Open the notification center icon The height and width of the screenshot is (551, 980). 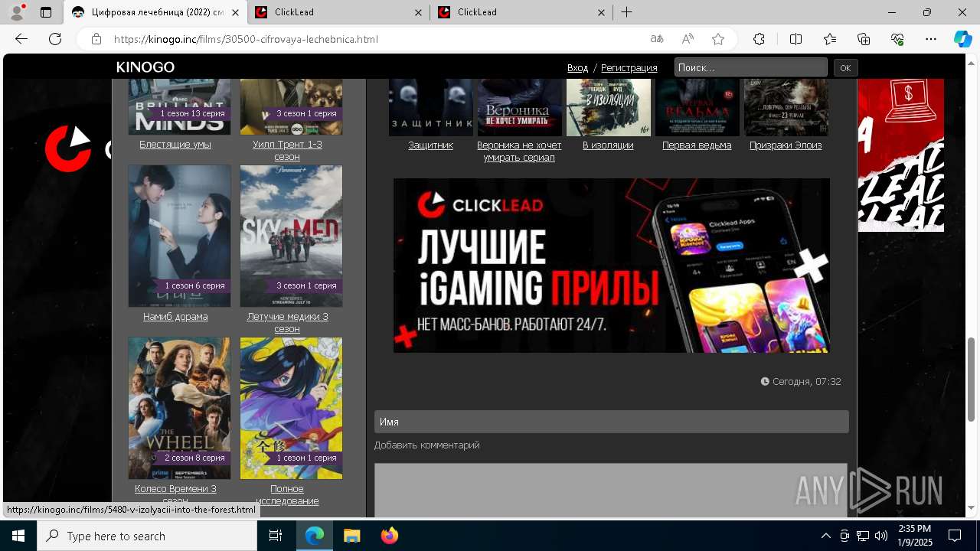(955, 536)
